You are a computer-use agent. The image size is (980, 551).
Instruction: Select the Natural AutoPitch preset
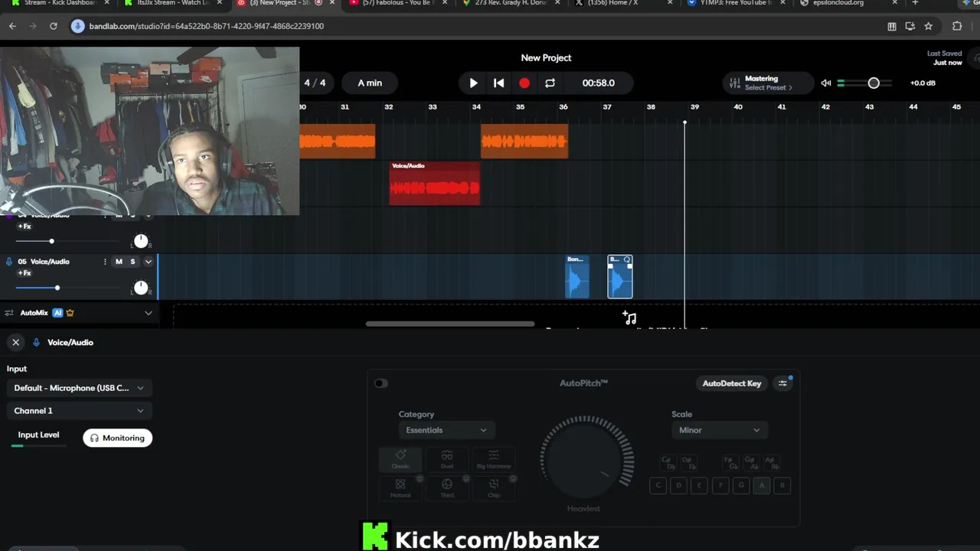click(x=400, y=488)
